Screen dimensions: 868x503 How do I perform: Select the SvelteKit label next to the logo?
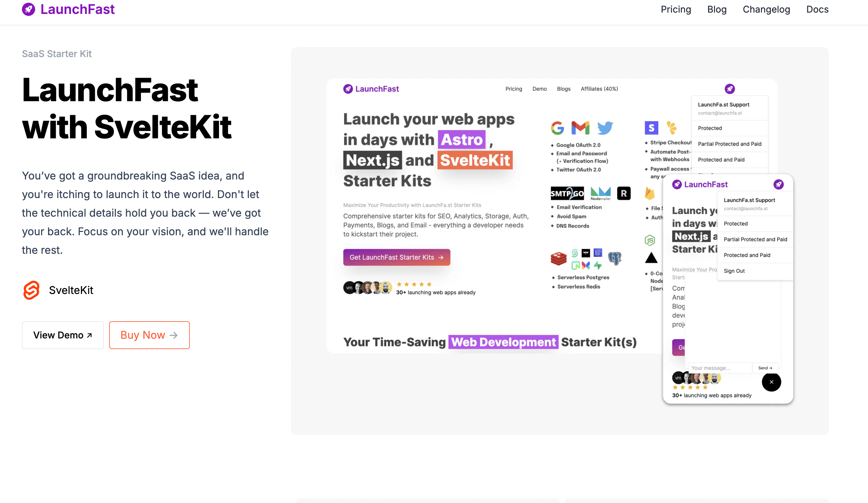pyautogui.click(x=71, y=290)
